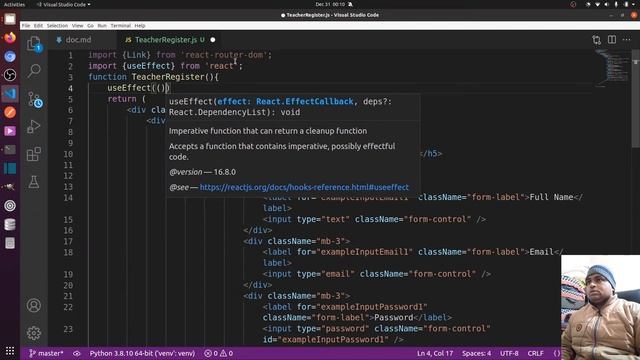
Task: Click the publish changes cloud icon
Action: tap(77, 353)
